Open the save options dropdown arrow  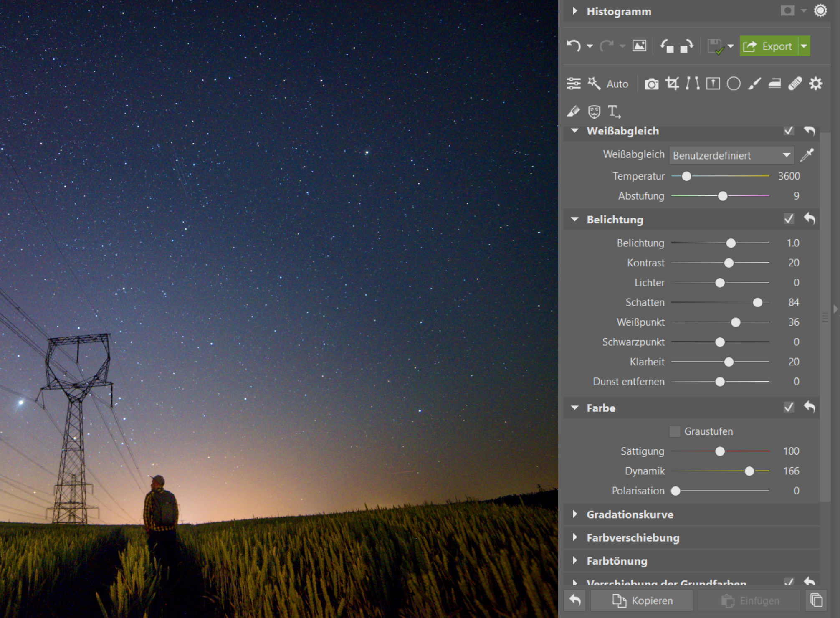pos(731,46)
